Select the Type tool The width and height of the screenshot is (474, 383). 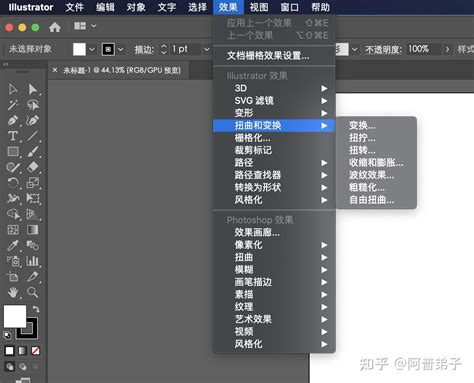tap(13, 136)
